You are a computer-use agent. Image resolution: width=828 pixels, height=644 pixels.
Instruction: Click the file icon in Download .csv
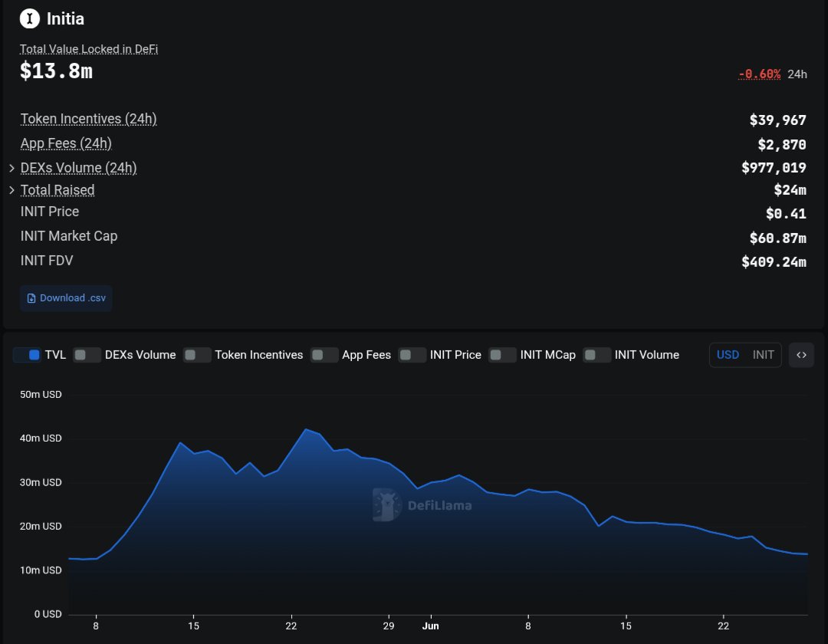click(31, 298)
